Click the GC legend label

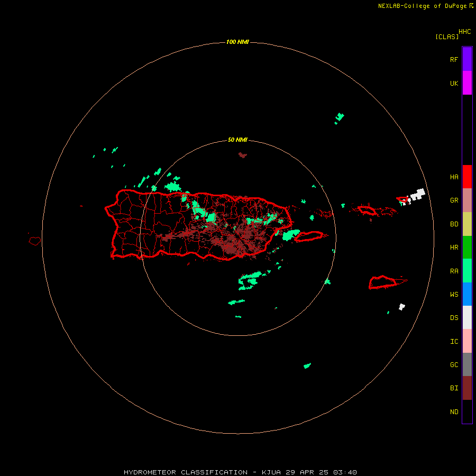coord(454,364)
